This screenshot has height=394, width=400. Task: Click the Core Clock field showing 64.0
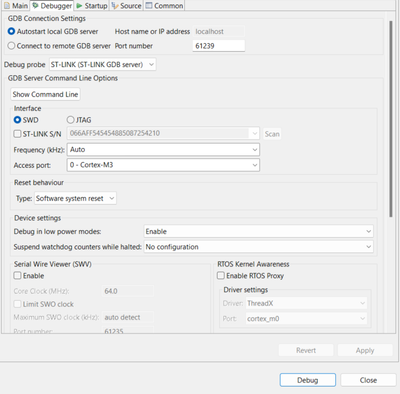pos(128,291)
